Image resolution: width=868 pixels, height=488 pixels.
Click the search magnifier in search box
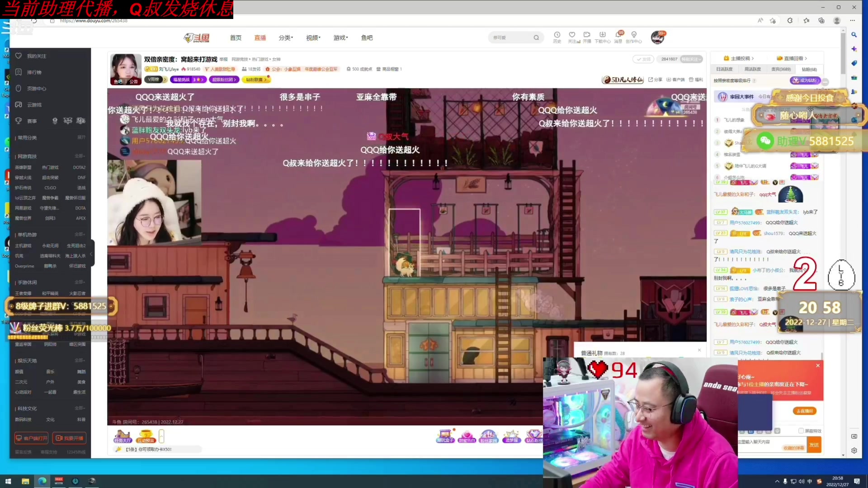click(536, 38)
